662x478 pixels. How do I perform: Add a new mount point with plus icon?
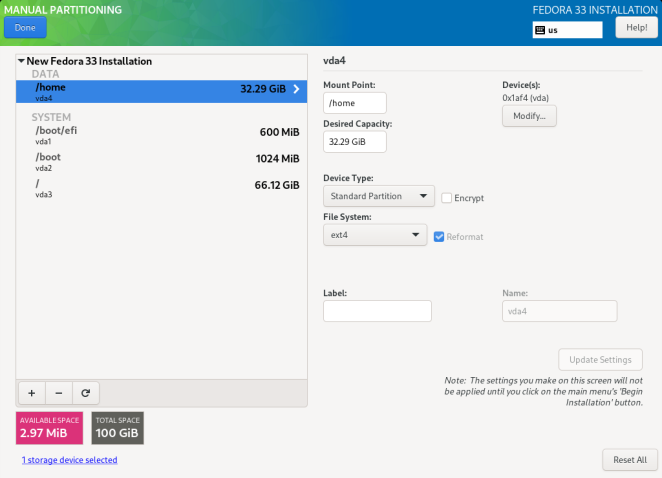pos(32,393)
